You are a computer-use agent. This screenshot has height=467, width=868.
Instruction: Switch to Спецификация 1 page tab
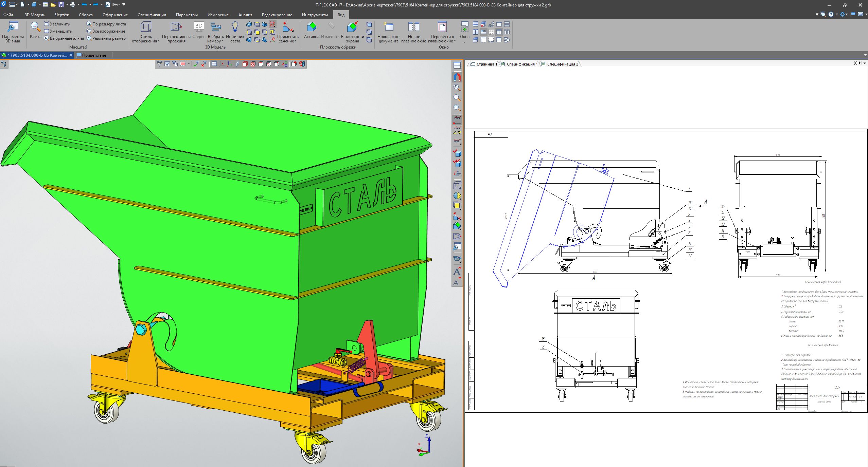[521, 64]
